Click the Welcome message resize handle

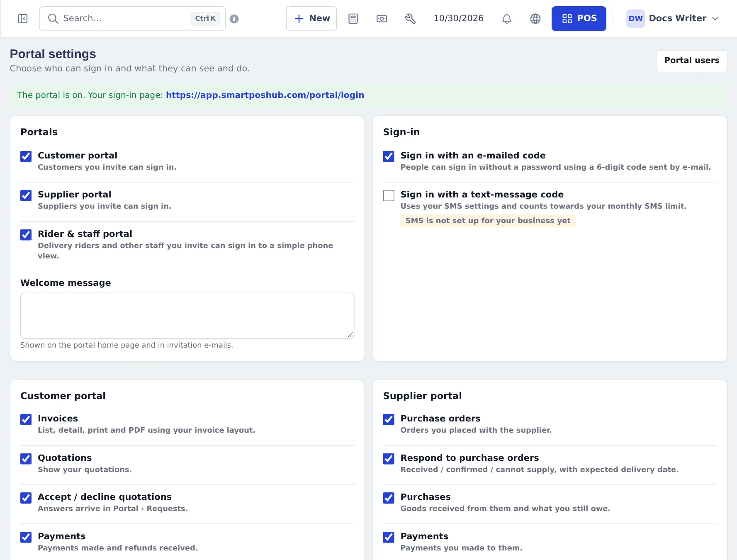coord(350,334)
